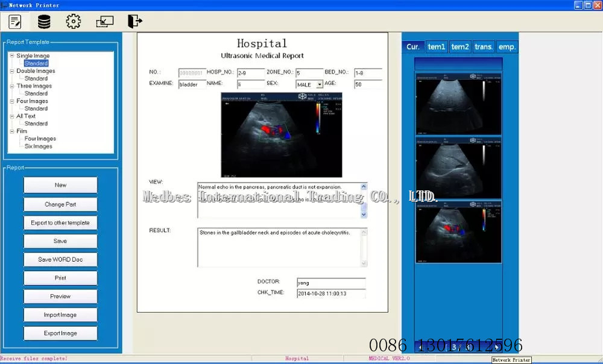Click VIEW box scroll up arrow
The height and width of the screenshot is (364, 603).
pyautogui.click(x=364, y=187)
